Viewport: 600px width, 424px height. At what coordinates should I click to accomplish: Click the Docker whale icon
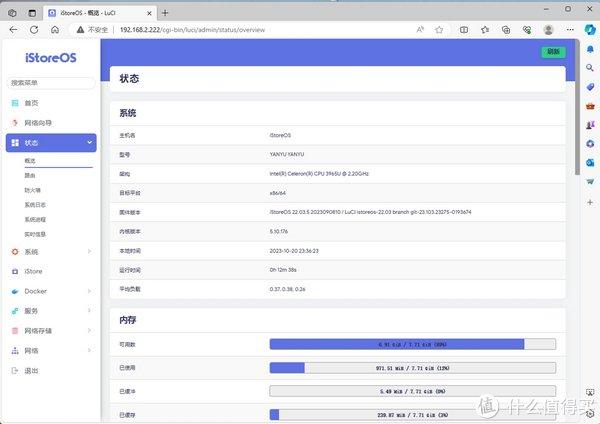[x=15, y=291]
